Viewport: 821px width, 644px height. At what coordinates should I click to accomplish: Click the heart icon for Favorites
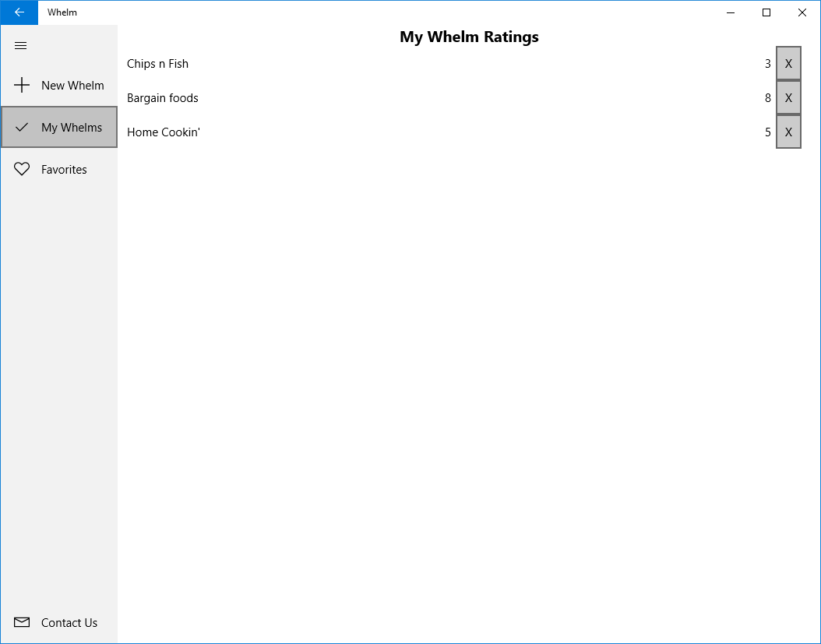22,169
